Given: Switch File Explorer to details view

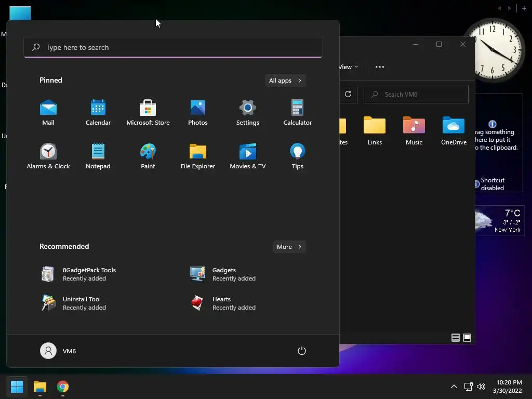Looking at the screenshot, I should pos(455,338).
